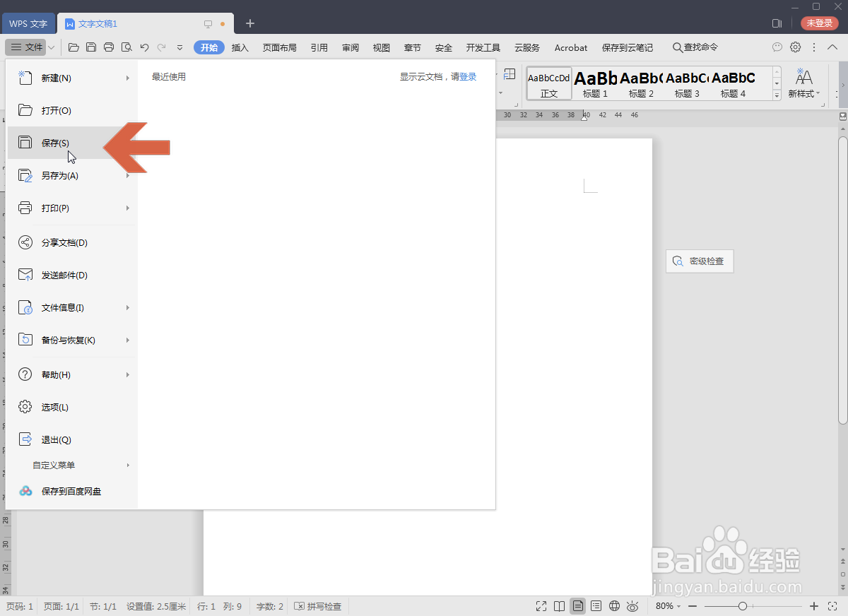
Task: Open the 引用 ribbon tab
Action: (x=319, y=47)
